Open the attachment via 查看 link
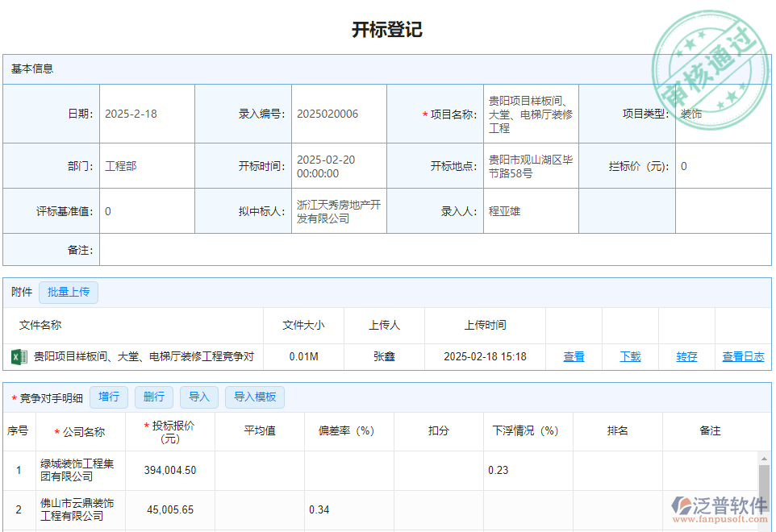 coord(574,355)
